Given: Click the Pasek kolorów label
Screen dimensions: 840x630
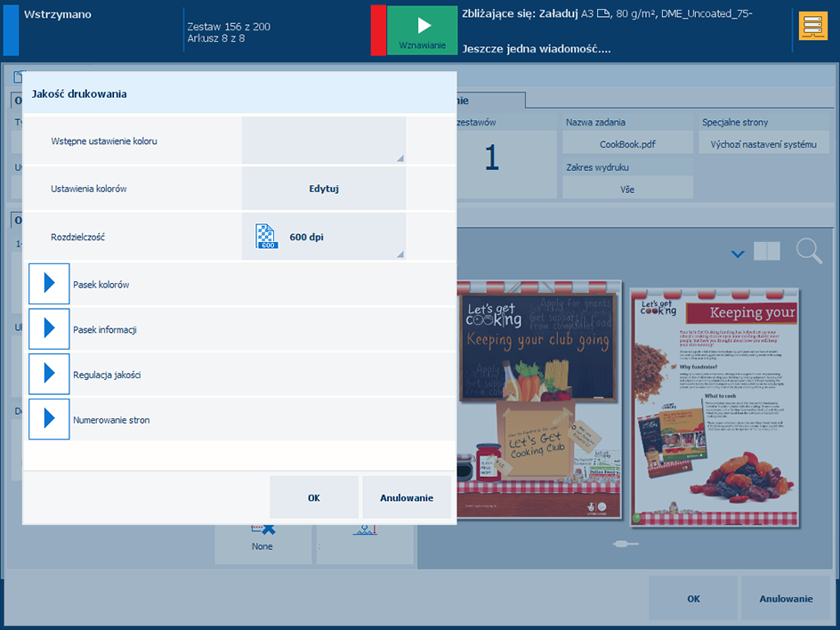Looking at the screenshot, I should click(x=101, y=285).
